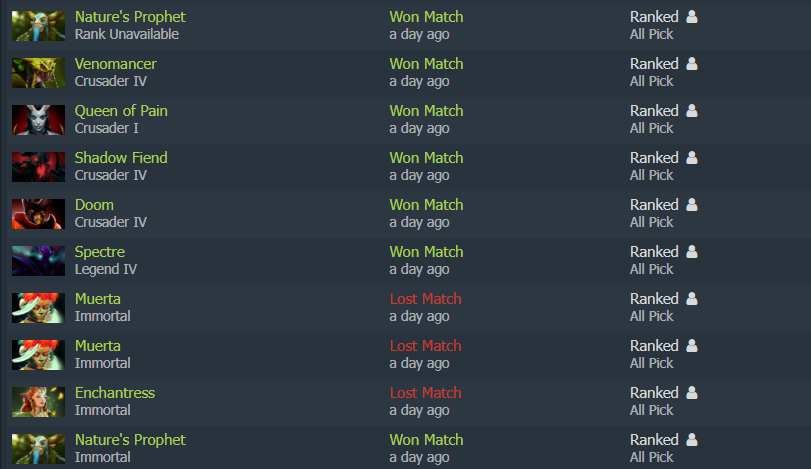The height and width of the screenshot is (469, 811).
Task: Open the Spectre hero name link
Action: coord(100,252)
